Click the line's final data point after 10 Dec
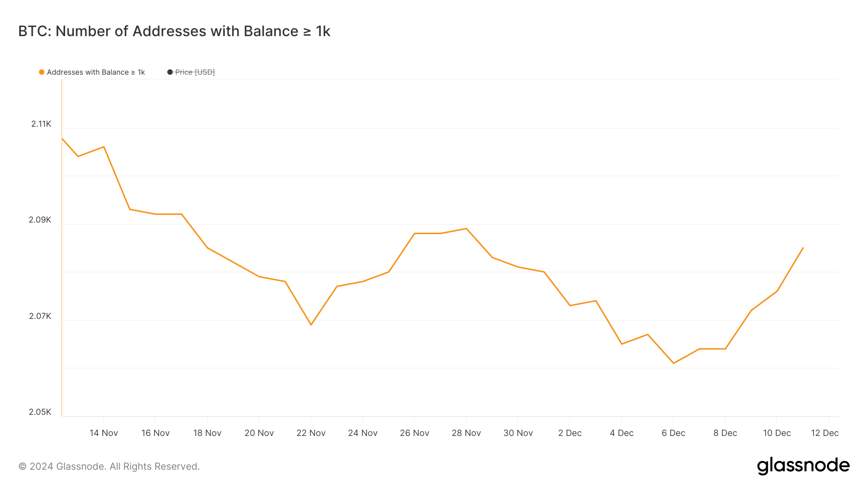868x488 pixels. [x=803, y=248]
